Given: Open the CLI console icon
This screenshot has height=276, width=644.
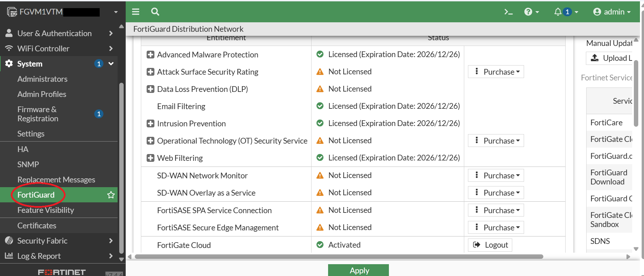Looking at the screenshot, I should pyautogui.click(x=508, y=12).
